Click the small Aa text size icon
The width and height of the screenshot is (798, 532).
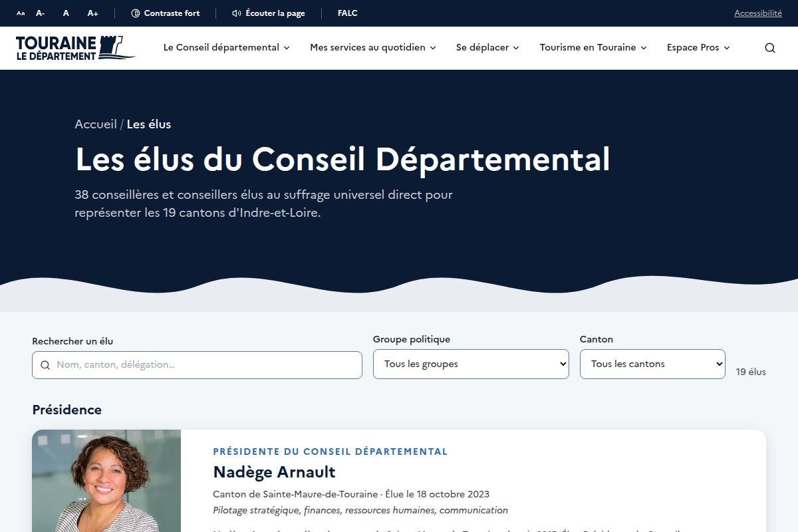[x=21, y=13]
